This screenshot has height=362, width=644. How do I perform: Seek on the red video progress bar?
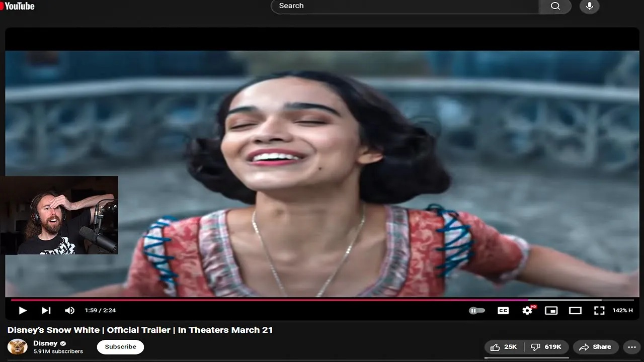pyautogui.click(x=322, y=300)
